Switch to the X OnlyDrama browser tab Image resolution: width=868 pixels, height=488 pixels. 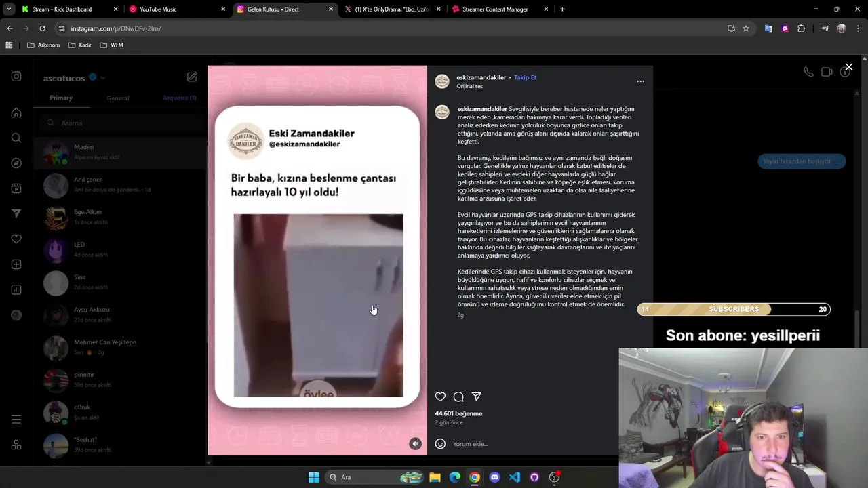point(392,9)
